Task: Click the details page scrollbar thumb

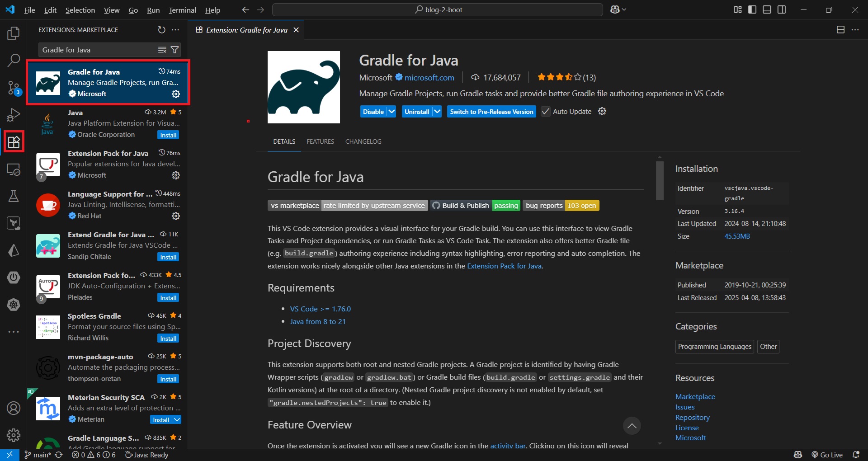Action: click(x=660, y=181)
